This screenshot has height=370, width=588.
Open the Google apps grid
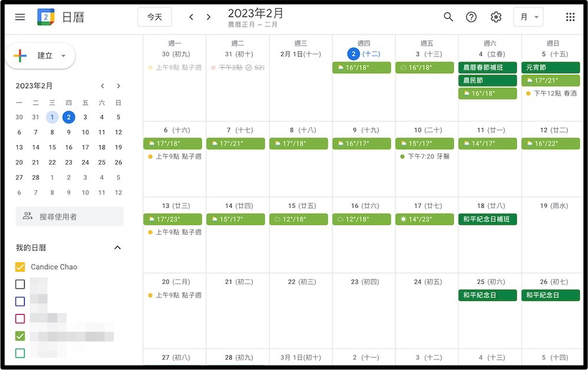pyautogui.click(x=570, y=17)
